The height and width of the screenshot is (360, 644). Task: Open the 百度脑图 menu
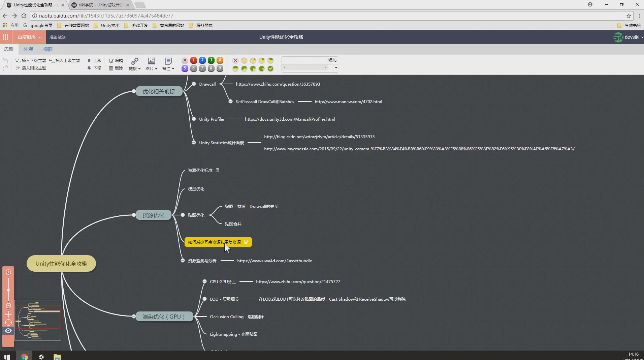(29, 37)
